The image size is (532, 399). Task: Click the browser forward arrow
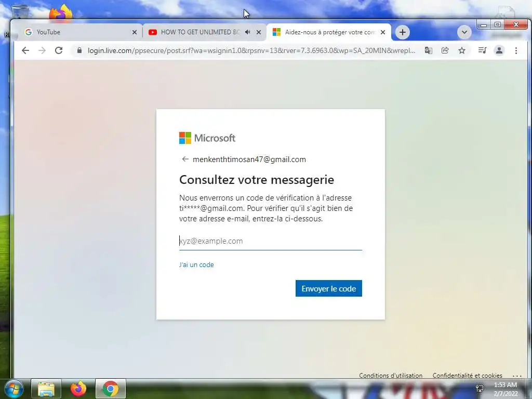click(42, 50)
